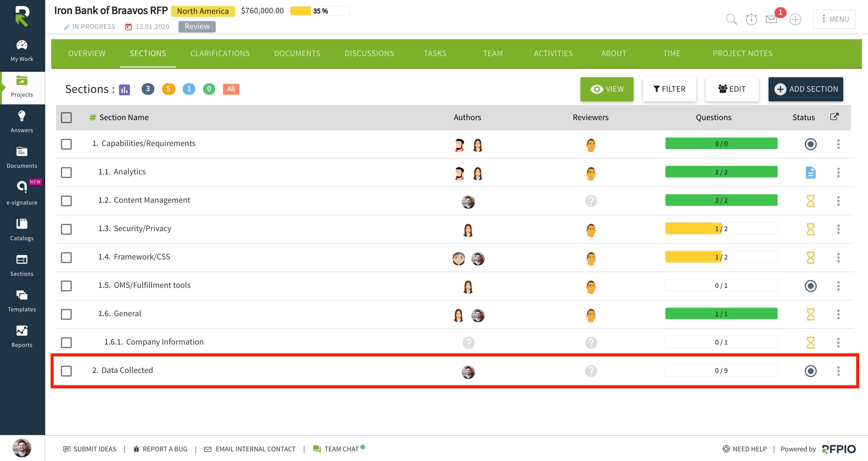Viewport: 868px width, 461px height.
Task: Click the unassigned author icon for Company Information
Action: [x=468, y=343]
